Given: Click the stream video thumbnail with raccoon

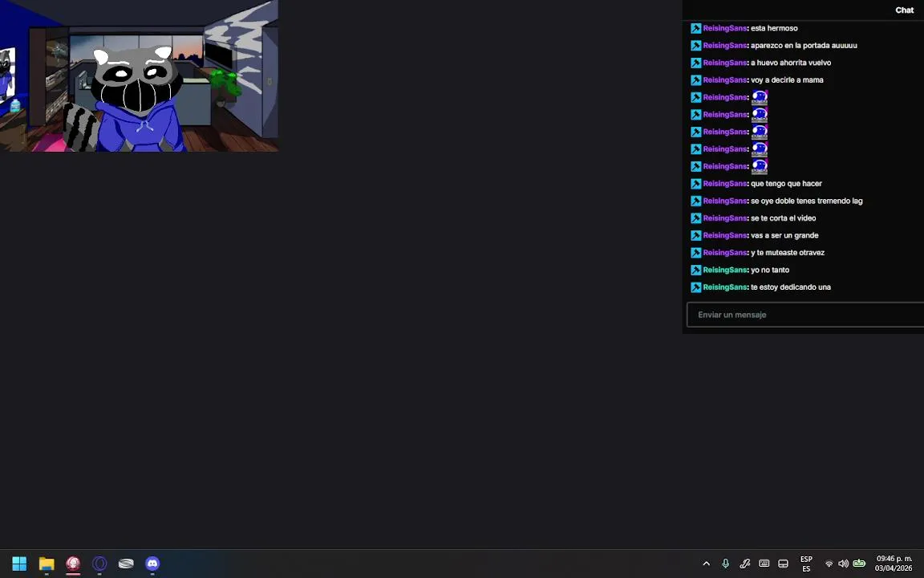Looking at the screenshot, I should (x=139, y=75).
